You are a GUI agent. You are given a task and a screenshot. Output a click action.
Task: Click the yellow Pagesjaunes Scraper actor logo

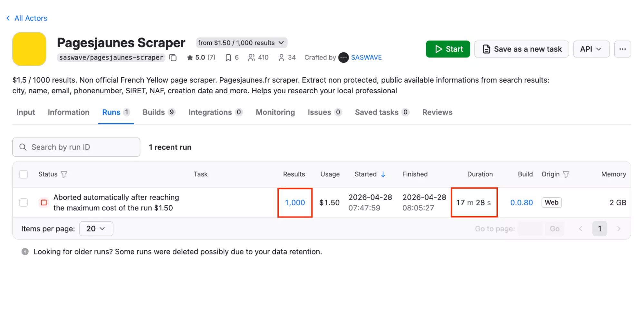pyautogui.click(x=29, y=49)
